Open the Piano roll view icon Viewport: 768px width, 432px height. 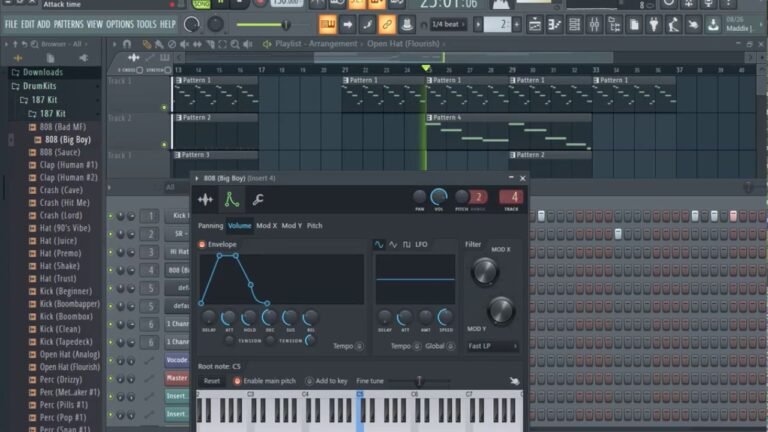(x=554, y=24)
